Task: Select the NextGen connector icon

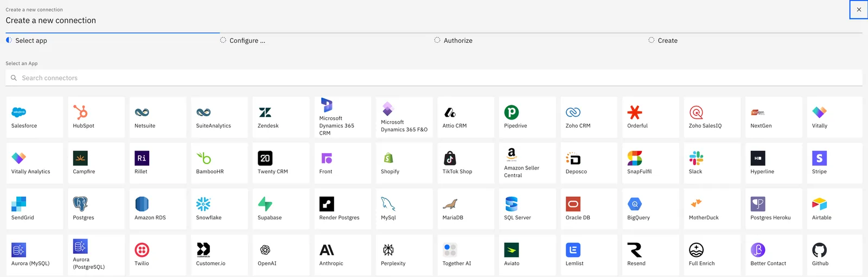Action: point(758,112)
